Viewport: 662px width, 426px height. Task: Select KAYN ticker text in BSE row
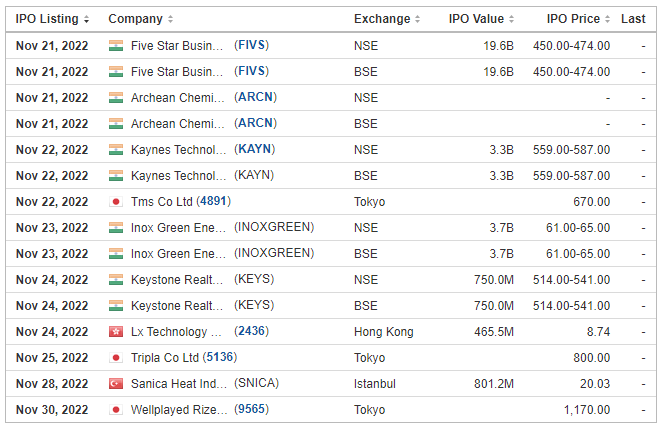254,175
